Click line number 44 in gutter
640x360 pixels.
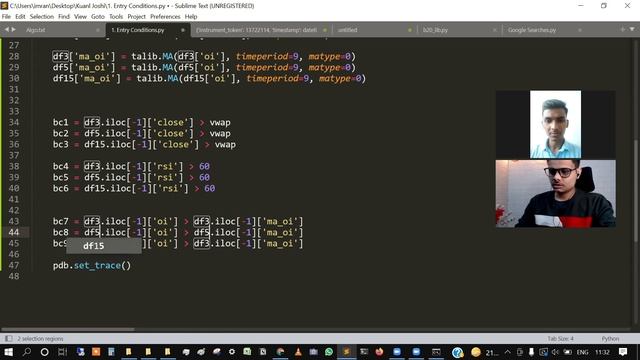tap(13, 232)
